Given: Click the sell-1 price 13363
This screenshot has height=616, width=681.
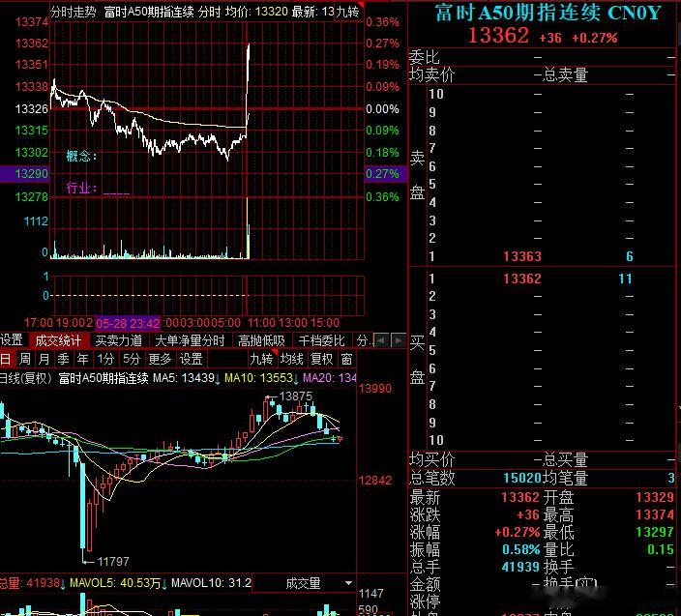Looking at the screenshot, I should (522, 256).
